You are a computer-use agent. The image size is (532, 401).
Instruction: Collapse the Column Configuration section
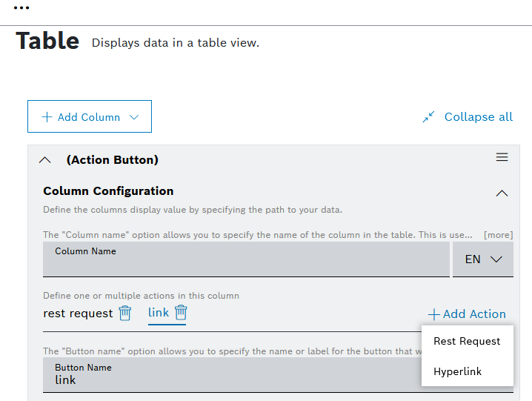(x=502, y=193)
